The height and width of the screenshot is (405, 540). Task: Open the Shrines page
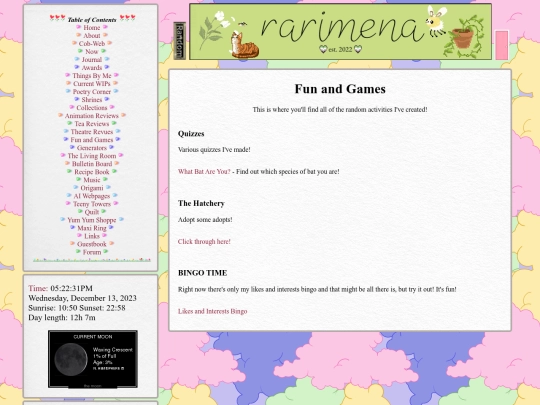click(92, 100)
